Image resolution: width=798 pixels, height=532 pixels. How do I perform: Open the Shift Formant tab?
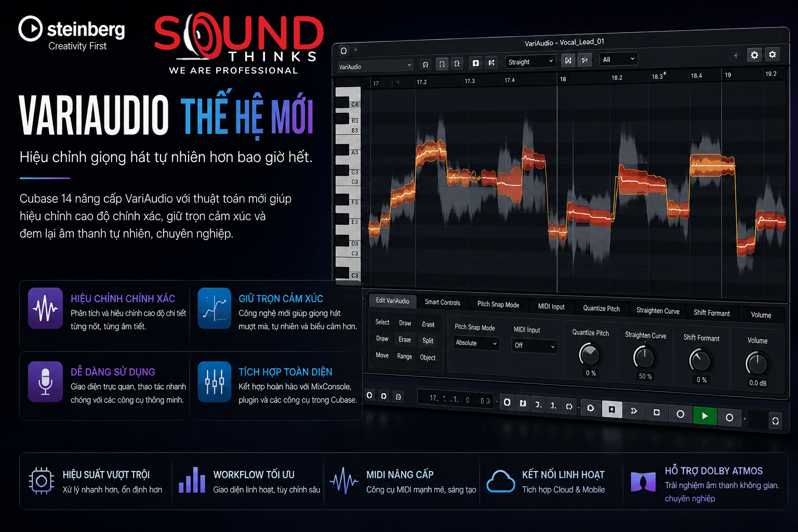click(711, 313)
